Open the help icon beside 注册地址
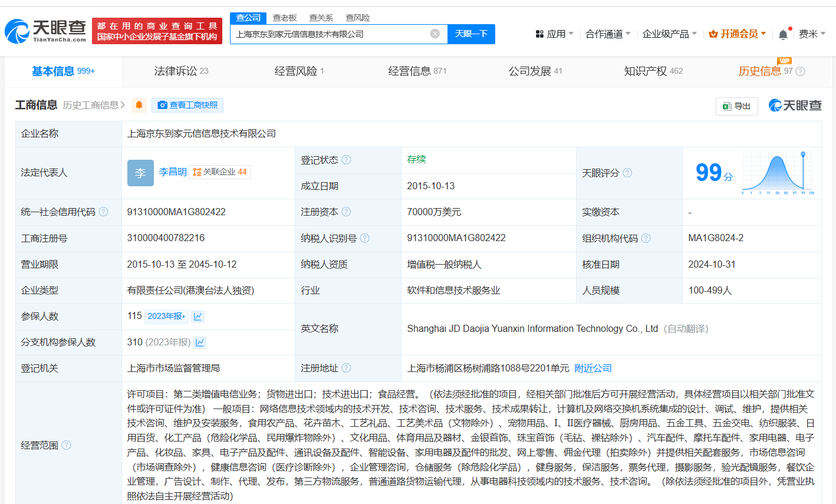Image resolution: width=836 pixels, height=504 pixels. 346,368
